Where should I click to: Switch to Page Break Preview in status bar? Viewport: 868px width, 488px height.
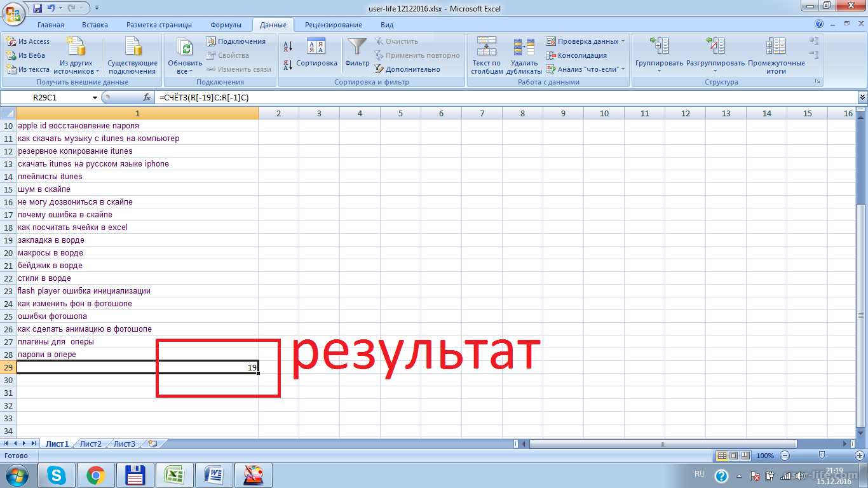pos(745,456)
